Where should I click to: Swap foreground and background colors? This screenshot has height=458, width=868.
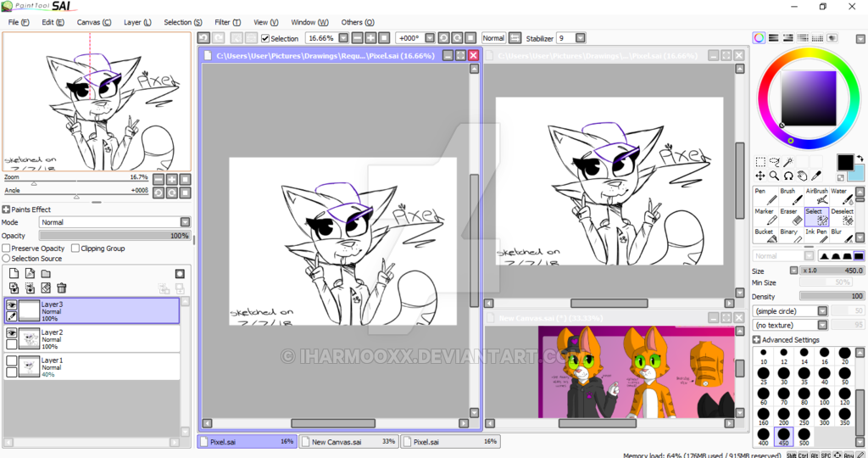coord(860,159)
